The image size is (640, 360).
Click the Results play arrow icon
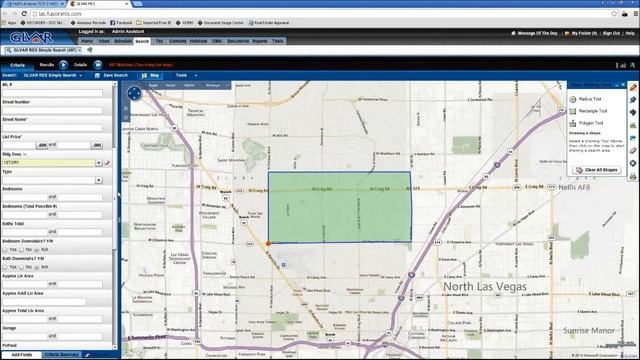pos(63,65)
